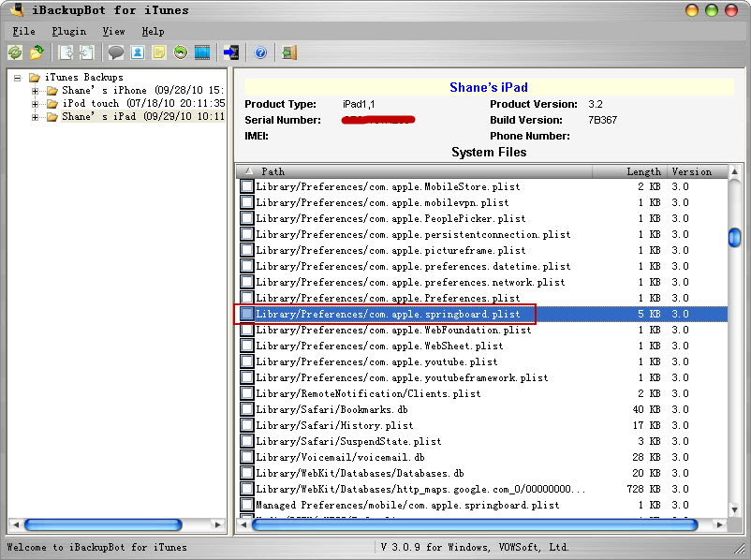Viewport: 751px width, 560px height.
Task: Select the Library/Safari/SuspendState.plist row
Action: coord(482,441)
